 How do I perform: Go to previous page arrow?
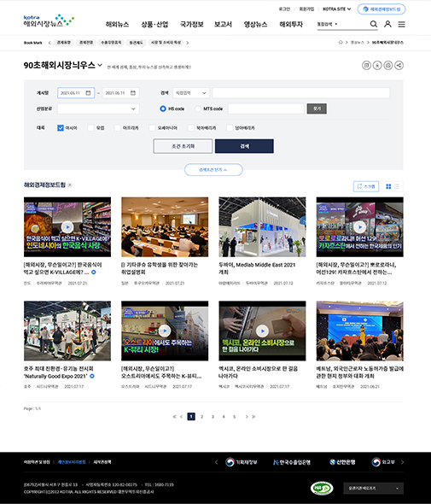(x=182, y=417)
